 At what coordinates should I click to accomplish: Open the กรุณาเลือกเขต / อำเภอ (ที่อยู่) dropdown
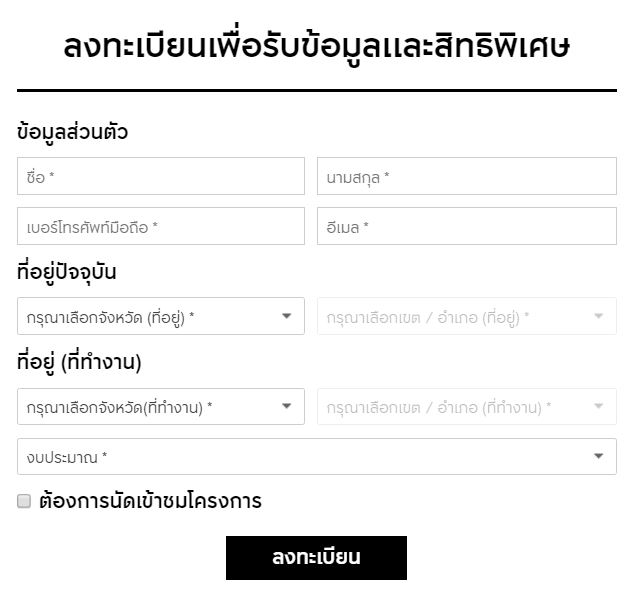[x=455, y=316]
